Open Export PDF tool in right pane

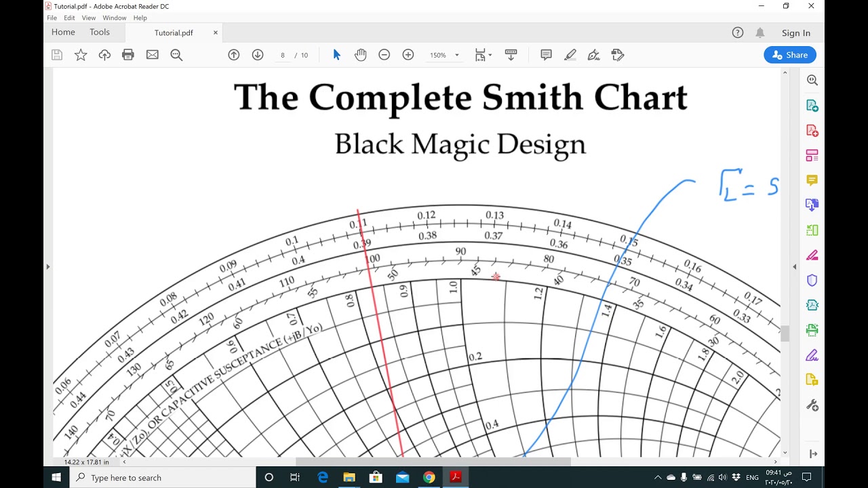812,105
